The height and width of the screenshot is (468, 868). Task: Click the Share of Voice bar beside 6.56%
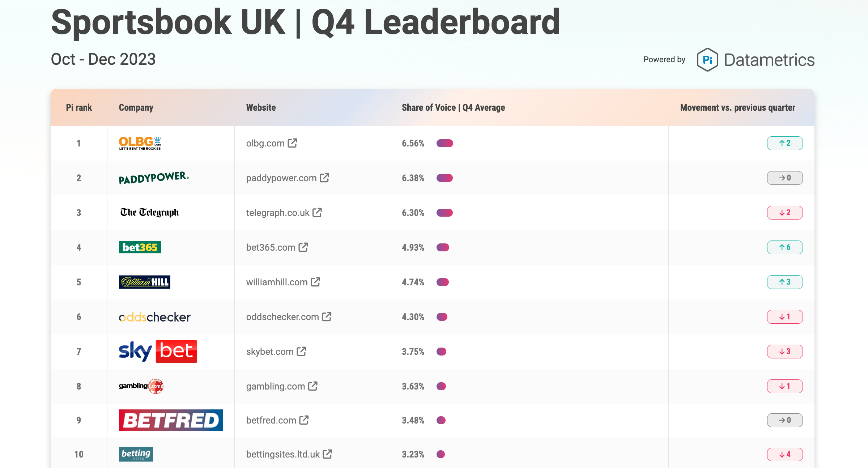444,143
